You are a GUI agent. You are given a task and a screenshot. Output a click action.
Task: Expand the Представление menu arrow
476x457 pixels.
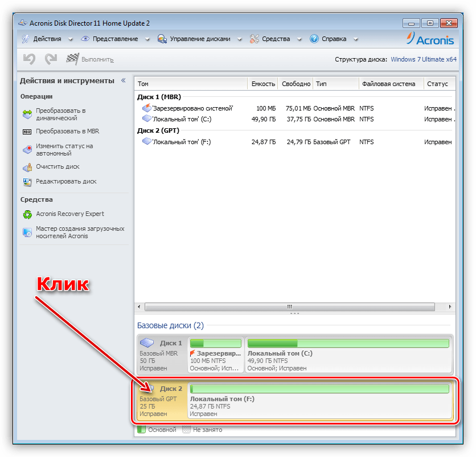pyautogui.click(x=147, y=39)
